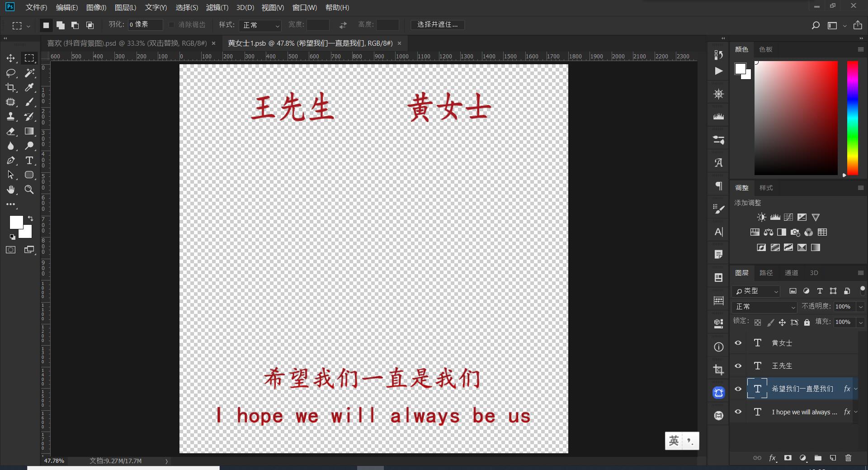Viewport: 868px width, 470px height.
Task: Switch to 喜欢 (抖音背景图).psd document tab
Action: (x=127, y=43)
